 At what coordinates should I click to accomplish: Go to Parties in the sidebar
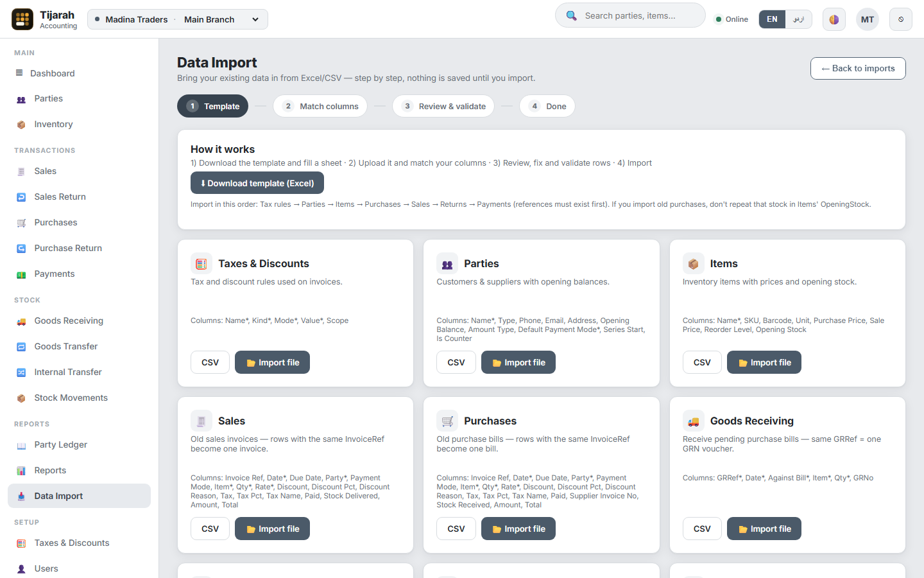point(79,99)
